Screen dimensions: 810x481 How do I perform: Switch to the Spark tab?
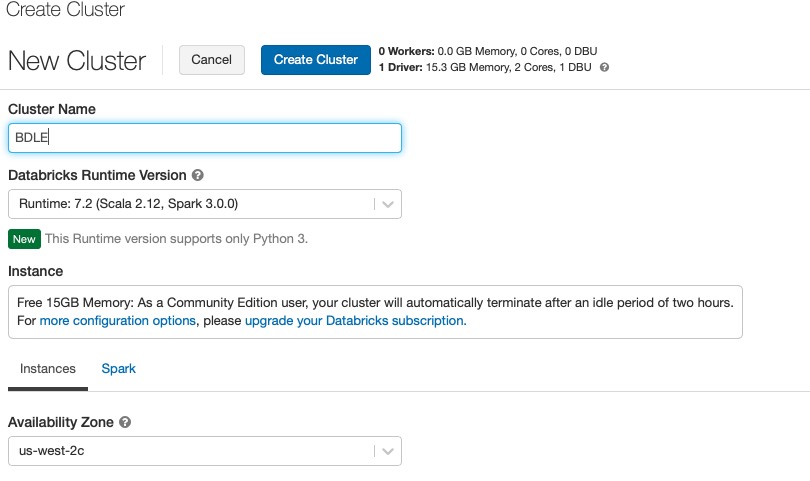tap(118, 368)
